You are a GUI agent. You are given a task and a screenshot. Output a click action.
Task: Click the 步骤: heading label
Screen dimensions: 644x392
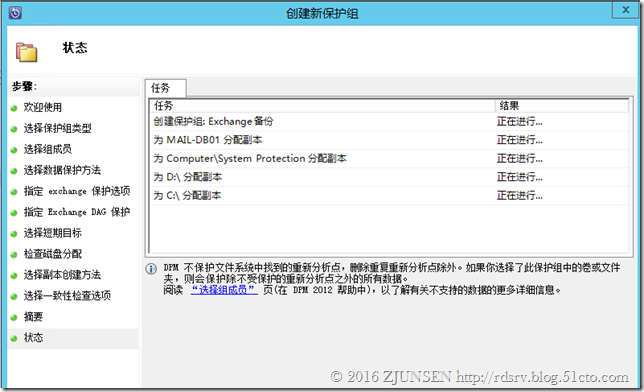[24, 86]
